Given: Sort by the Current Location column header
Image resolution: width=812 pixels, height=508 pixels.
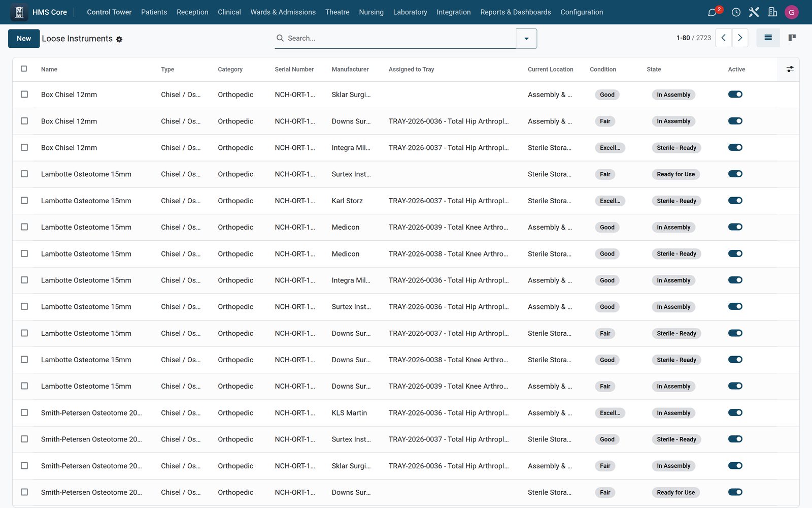Looking at the screenshot, I should tap(550, 69).
